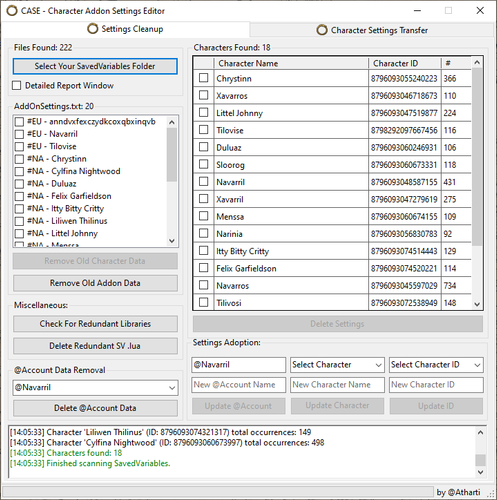Check the #EU - anndvxfexczydkcoxqbxinqvb entry
Image resolution: width=497 pixels, height=500 pixels.
[19, 122]
